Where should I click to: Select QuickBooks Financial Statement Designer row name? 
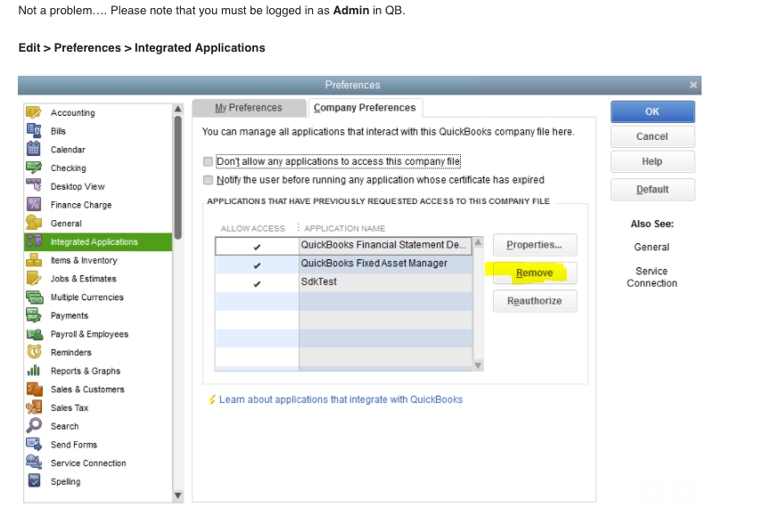(384, 245)
